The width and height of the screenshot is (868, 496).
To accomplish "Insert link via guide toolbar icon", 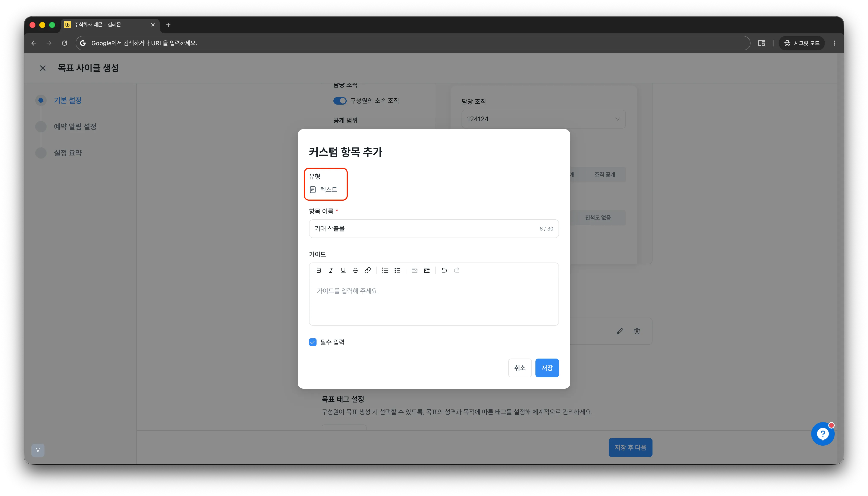I will click(368, 270).
